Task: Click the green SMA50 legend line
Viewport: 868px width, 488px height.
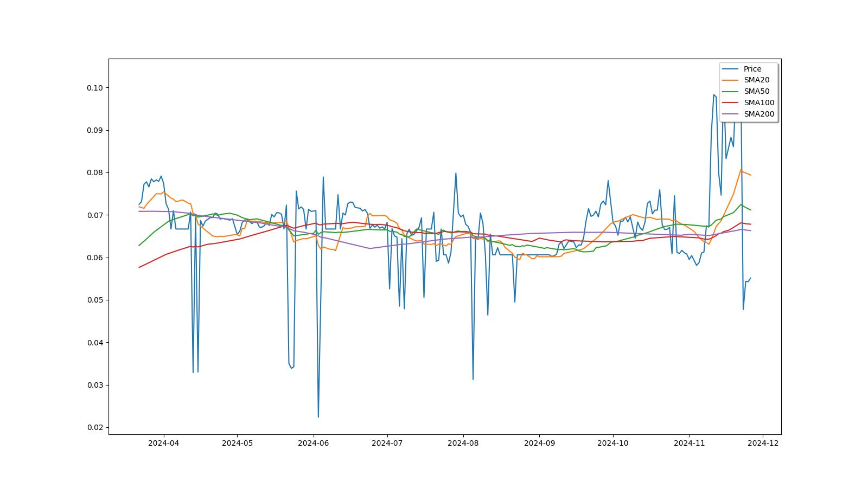Action: 731,92
